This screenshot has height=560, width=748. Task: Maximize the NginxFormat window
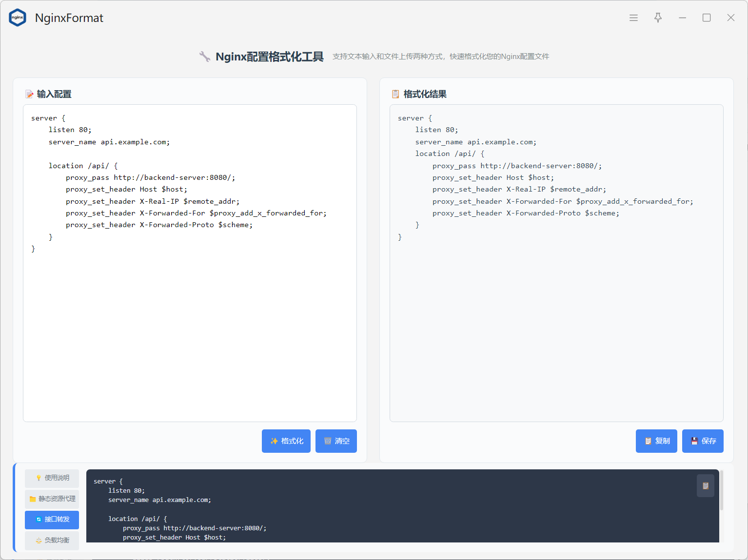pyautogui.click(x=707, y=18)
